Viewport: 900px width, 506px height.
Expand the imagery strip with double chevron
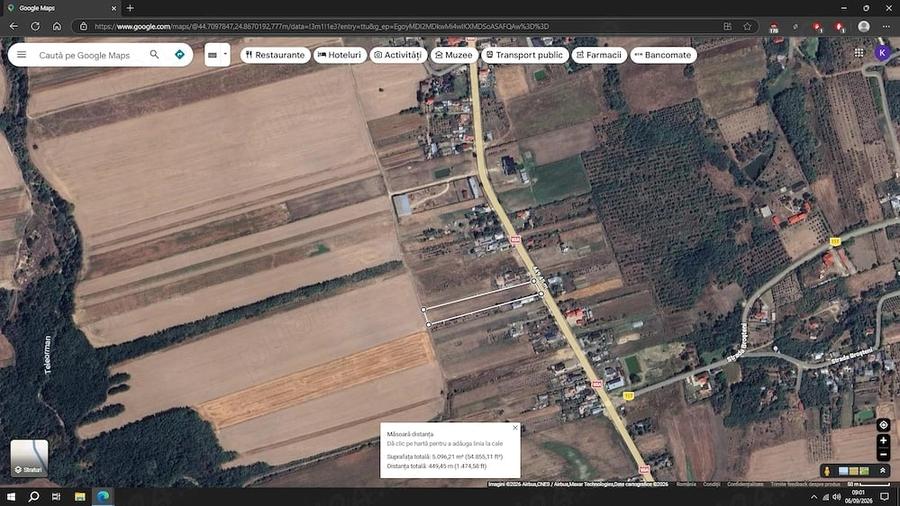(883, 471)
